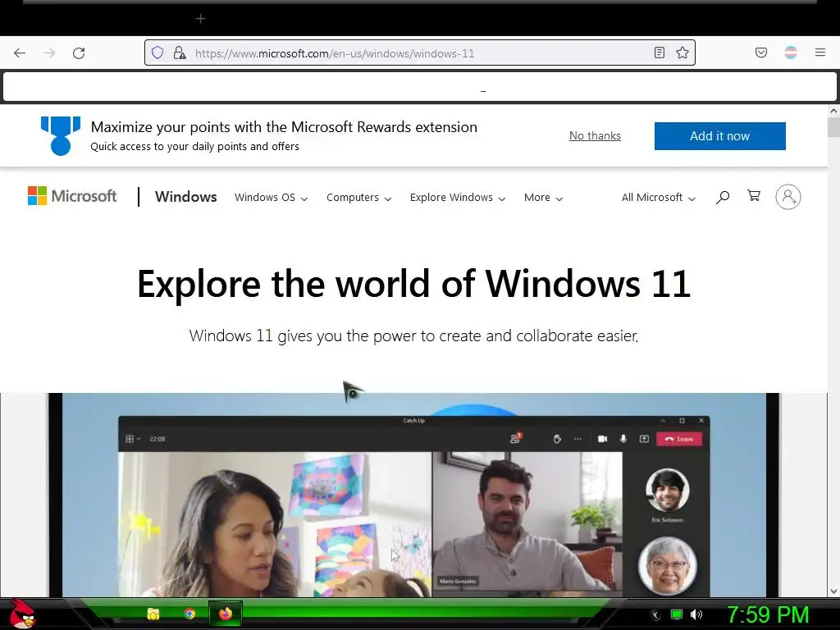Click the red Leave button in video
This screenshot has width=840, height=630.
pyautogui.click(x=678, y=439)
